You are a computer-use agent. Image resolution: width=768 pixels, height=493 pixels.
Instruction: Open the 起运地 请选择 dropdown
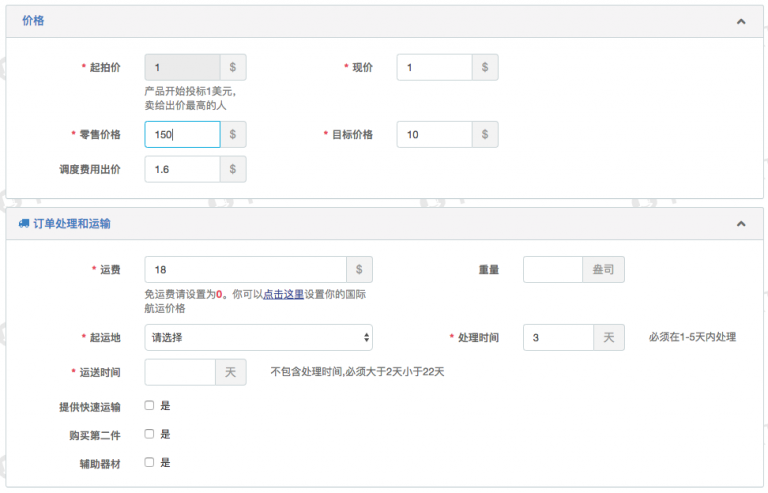click(259, 337)
